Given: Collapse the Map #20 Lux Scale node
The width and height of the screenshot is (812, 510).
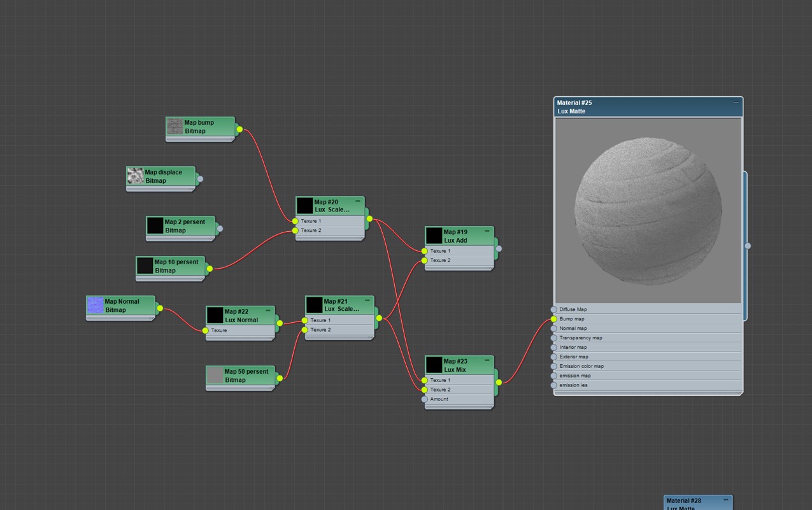Looking at the screenshot, I should coord(357,201).
